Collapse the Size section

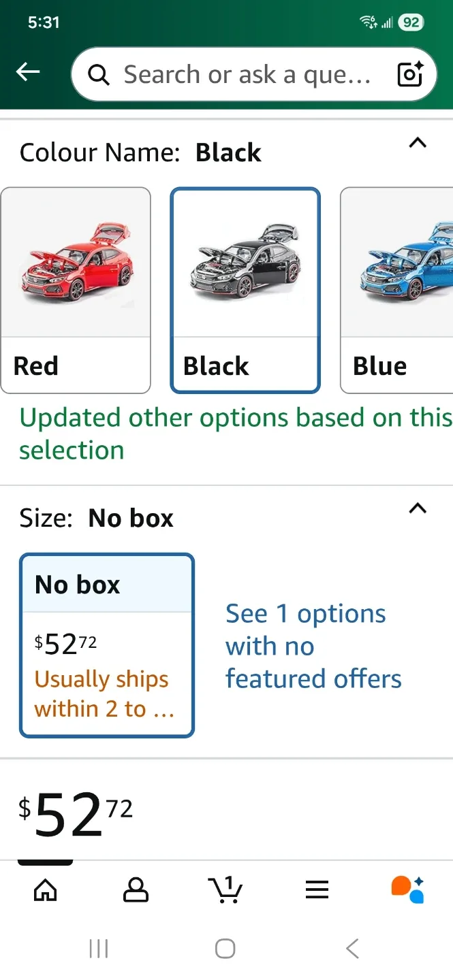pyautogui.click(x=418, y=509)
